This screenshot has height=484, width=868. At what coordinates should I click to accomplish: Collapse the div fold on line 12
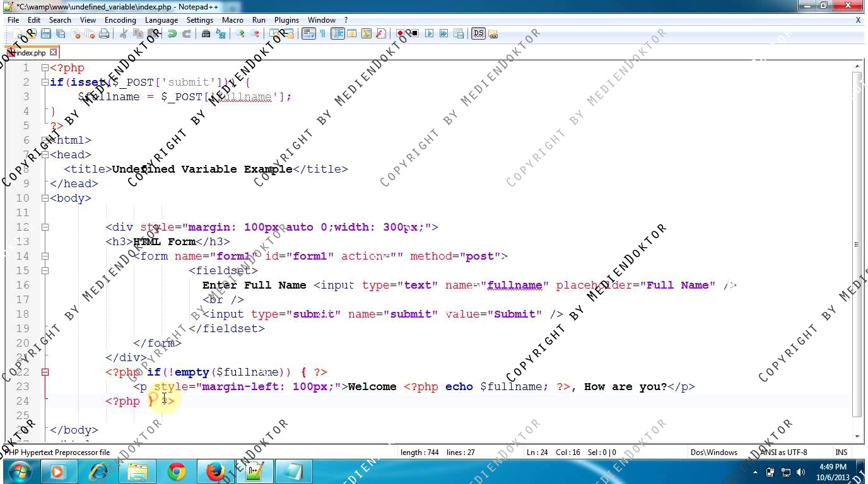click(x=45, y=227)
